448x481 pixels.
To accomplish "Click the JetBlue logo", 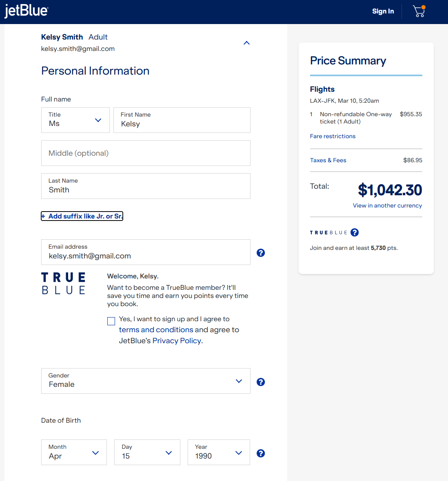I will pos(27,11).
